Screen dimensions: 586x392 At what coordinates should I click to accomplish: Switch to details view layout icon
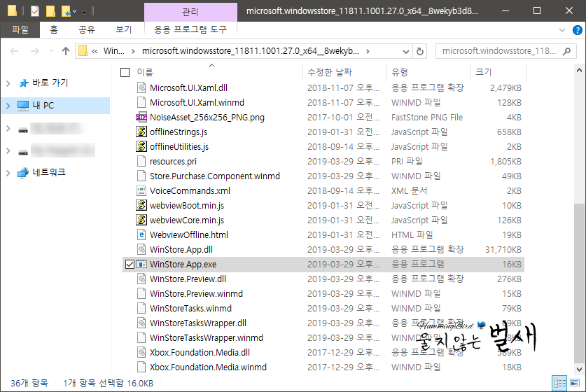[559, 383]
